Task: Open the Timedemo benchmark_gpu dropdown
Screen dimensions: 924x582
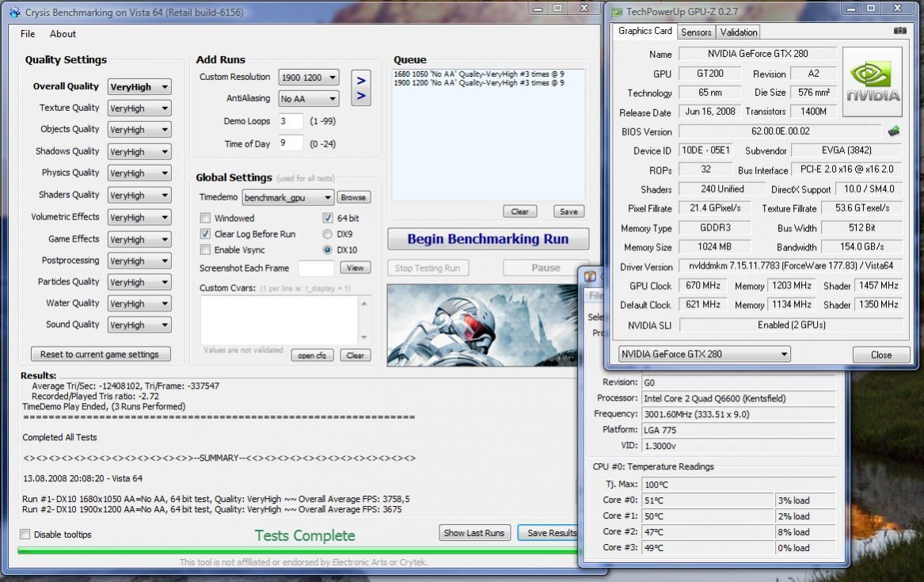Action: click(287, 197)
